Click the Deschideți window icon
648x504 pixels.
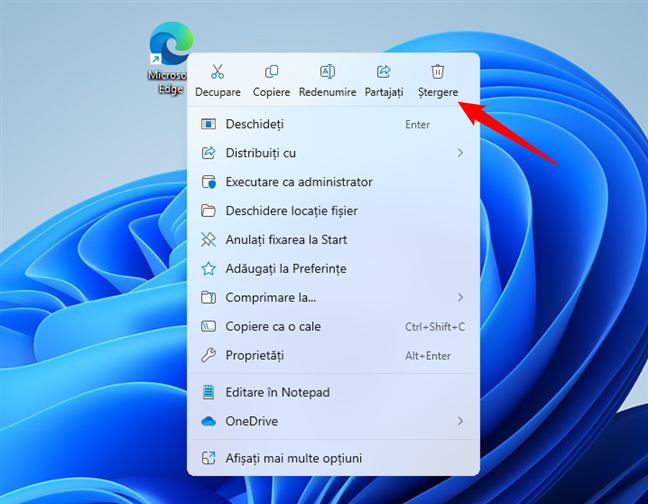pyautogui.click(x=208, y=124)
